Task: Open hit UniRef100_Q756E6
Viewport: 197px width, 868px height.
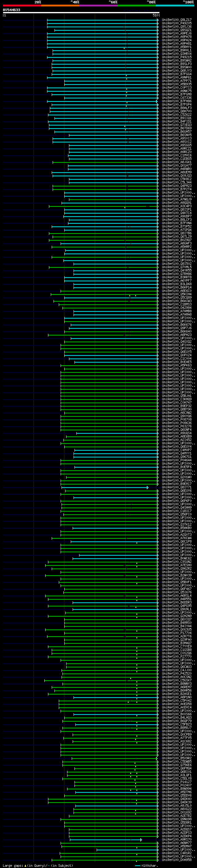Action: [177, 765]
